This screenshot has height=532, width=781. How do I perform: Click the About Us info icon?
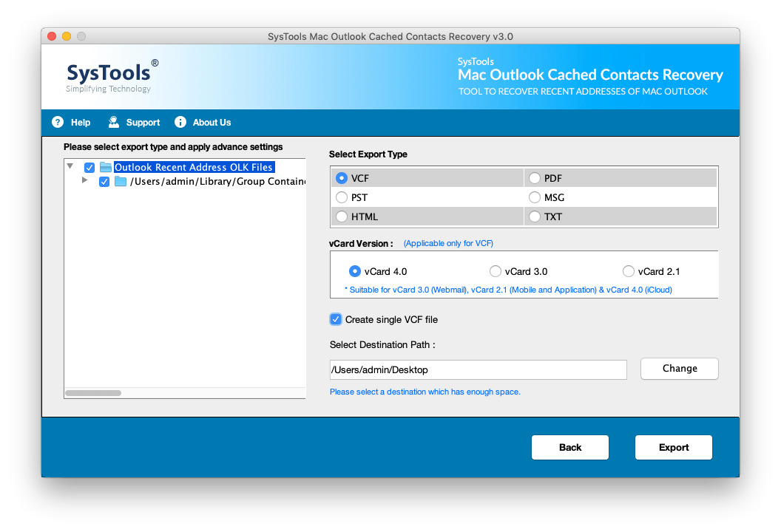pyautogui.click(x=178, y=122)
